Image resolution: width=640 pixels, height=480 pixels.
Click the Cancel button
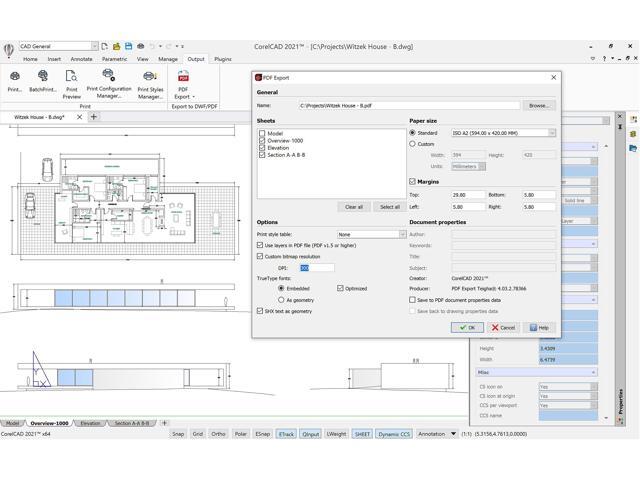(x=503, y=327)
